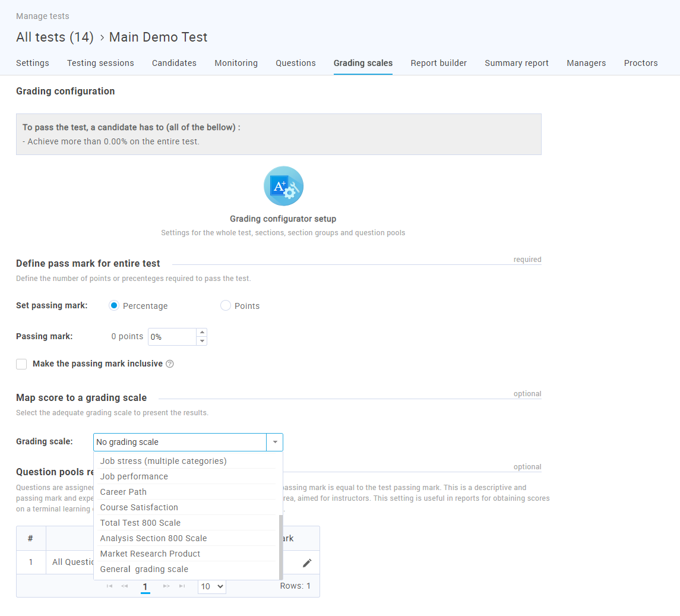Select the Points radio button
Image resolution: width=680 pixels, height=616 pixels.
pyautogui.click(x=226, y=306)
